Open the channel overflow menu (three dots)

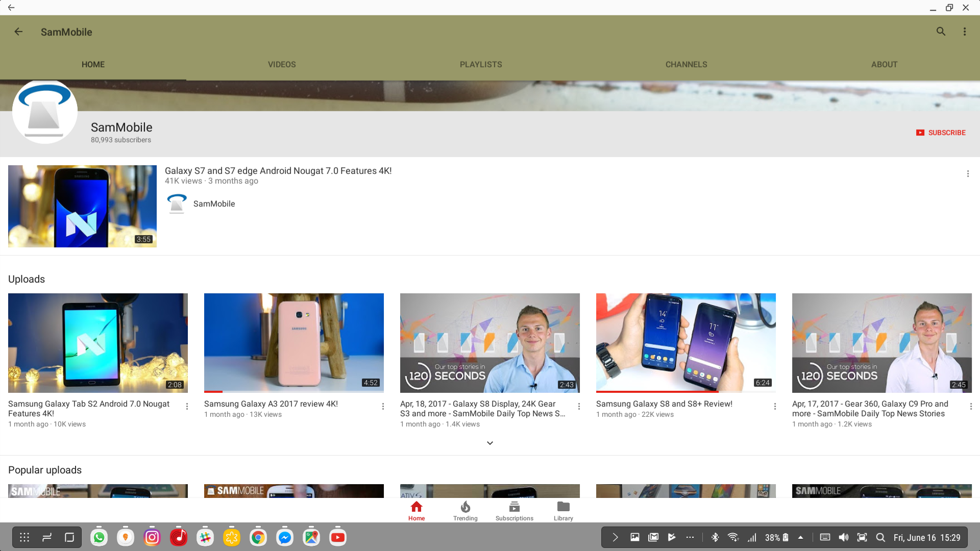click(x=964, y=32)
